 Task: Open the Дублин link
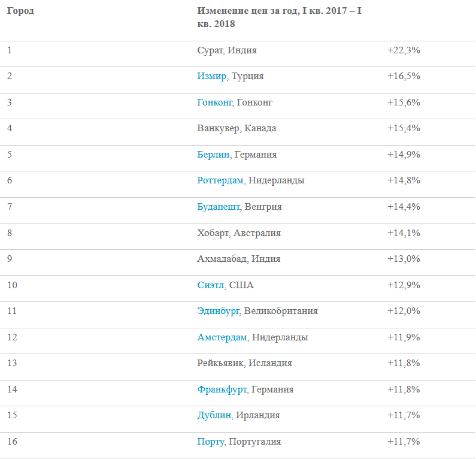[214, 415]
